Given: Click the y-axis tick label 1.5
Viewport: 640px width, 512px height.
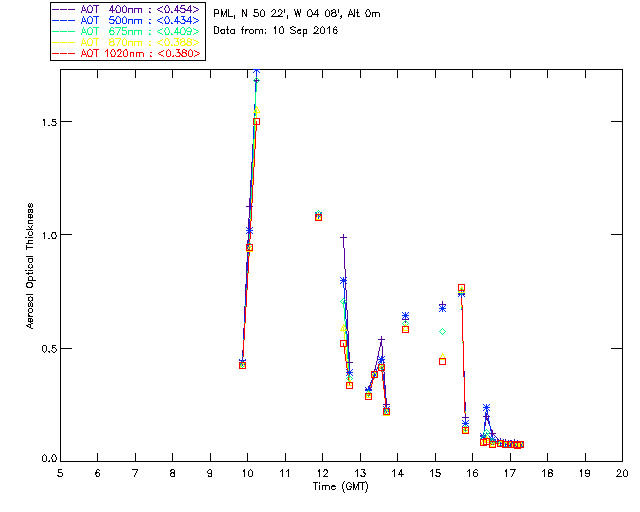Looking at the screenshot, I should (x=44, y=121).
